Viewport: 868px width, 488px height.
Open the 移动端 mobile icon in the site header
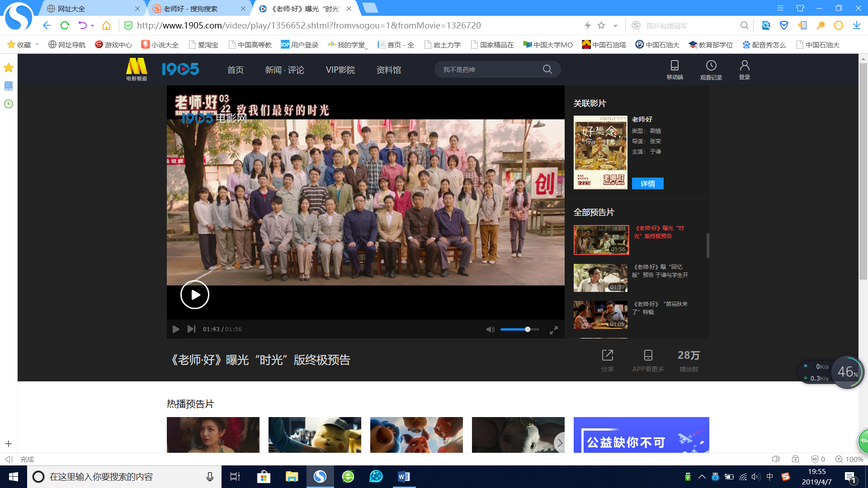[x=675, y=66]
